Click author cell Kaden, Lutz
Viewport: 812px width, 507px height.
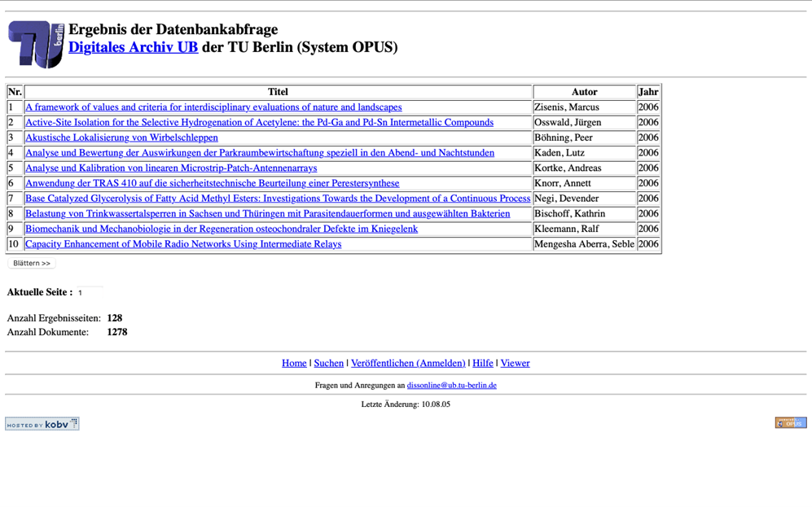(x=584, y=153)
